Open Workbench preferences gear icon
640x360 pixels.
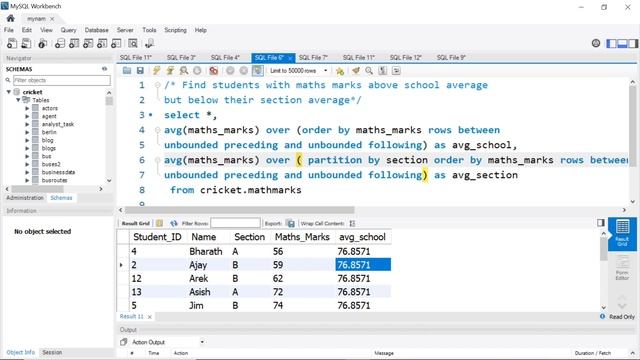tap(596, 43)
